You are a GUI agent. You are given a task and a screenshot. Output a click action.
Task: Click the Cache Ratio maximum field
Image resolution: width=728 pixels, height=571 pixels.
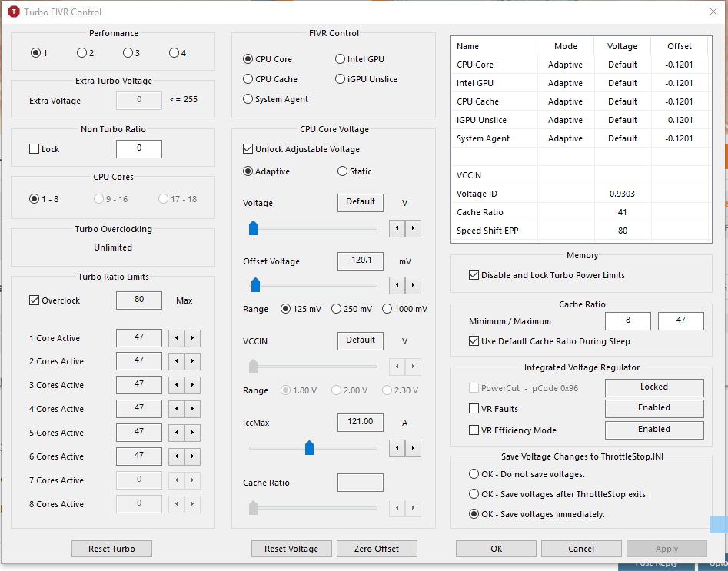tap(680, 320)
